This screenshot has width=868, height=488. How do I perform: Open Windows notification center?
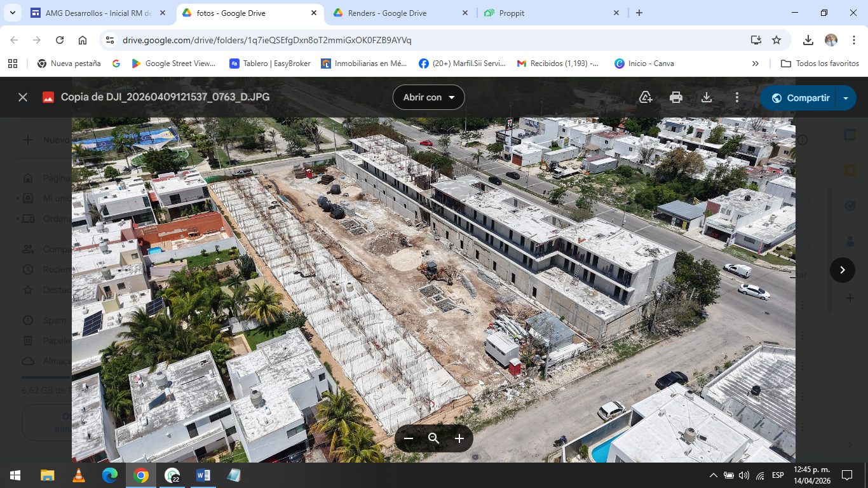click(846, 475)
